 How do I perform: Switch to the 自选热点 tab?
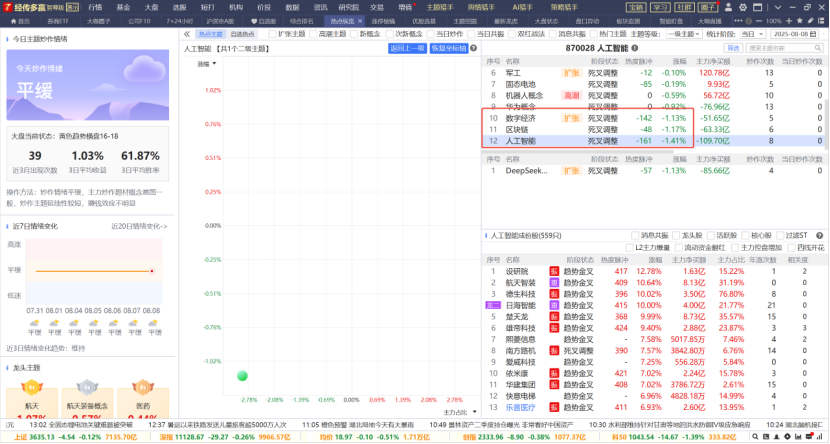(241, 33)
